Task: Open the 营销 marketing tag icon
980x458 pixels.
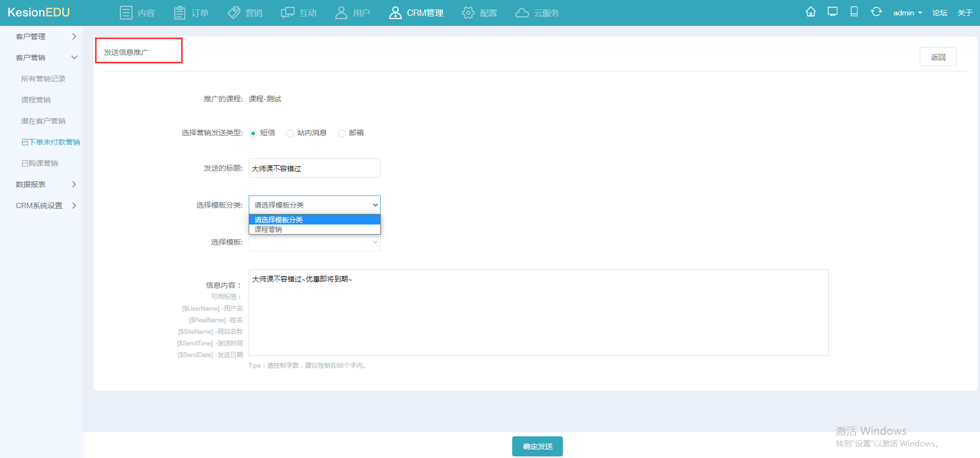Action: (x=234, y=13)
